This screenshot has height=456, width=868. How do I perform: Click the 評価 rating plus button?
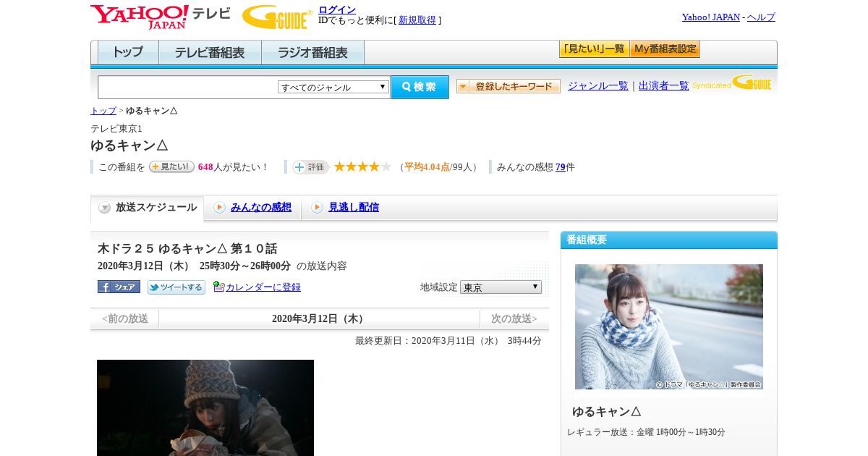(x=310, y=167)
